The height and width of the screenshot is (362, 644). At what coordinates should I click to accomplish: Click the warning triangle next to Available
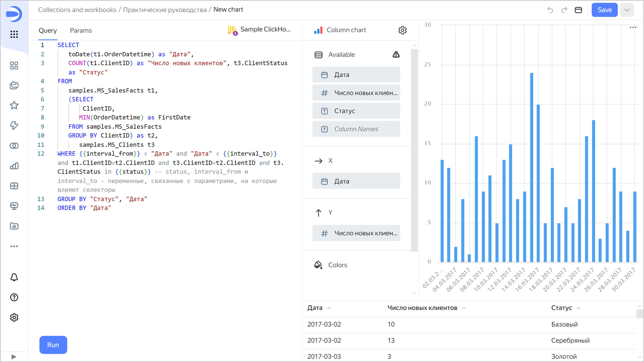click(x=396, y=54)
